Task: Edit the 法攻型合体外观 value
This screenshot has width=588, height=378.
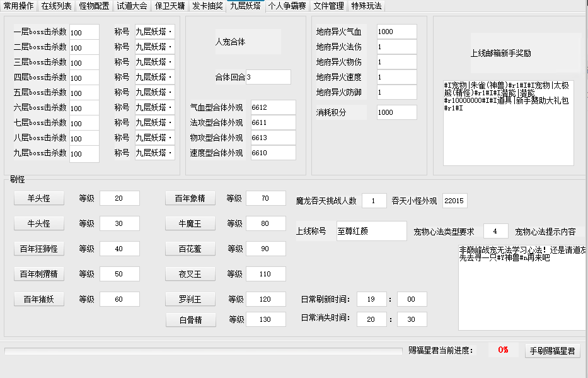Action: (273, 122)
